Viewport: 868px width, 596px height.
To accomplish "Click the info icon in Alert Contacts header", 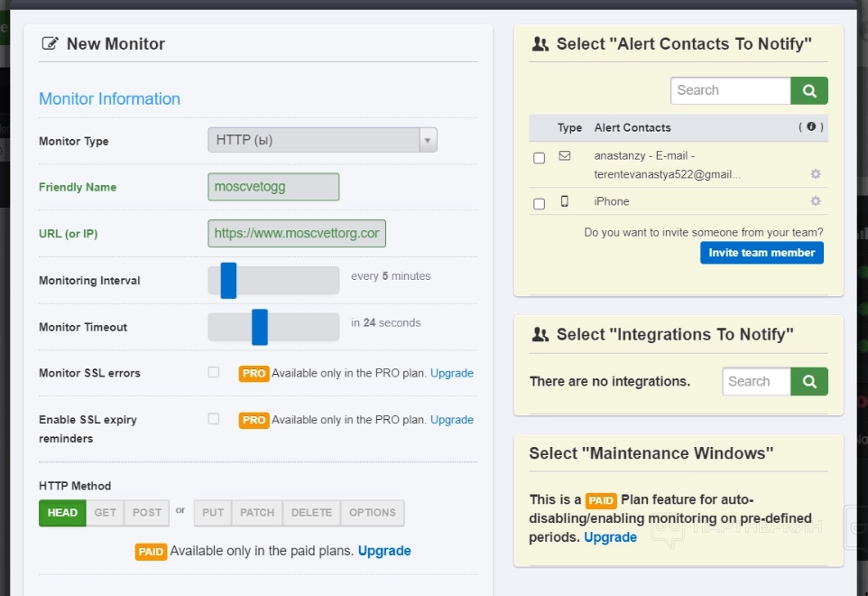I will click(811, 127).
